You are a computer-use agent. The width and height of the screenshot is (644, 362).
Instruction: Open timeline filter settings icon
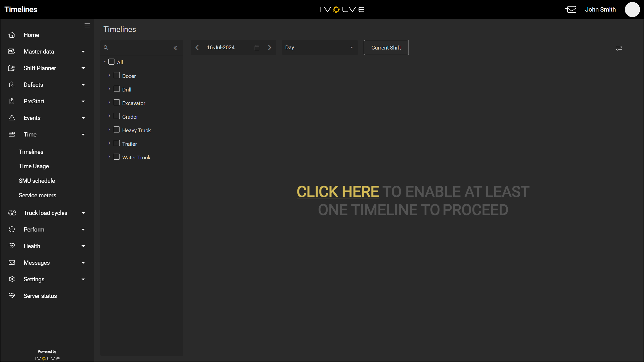tap(619, 48)
